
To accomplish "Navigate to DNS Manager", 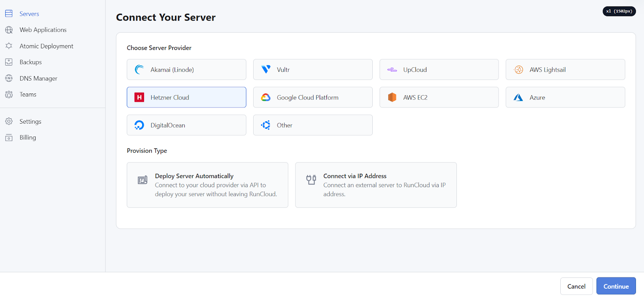I will [x=38, y=78].
